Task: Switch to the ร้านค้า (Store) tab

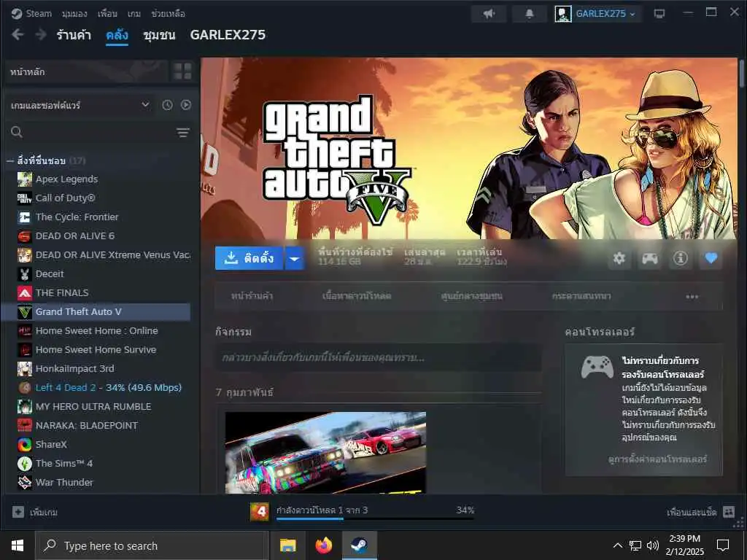Action: tap(74, 35)
